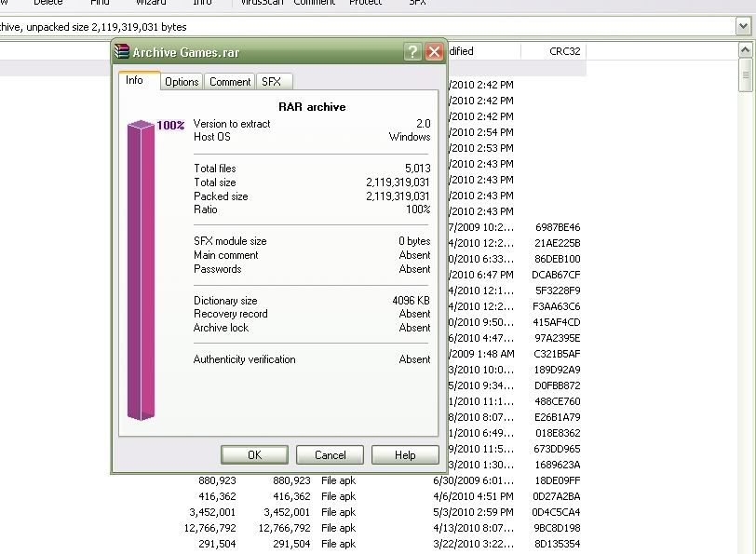Click the WinRAR books icon in dialog title

(x=122, y=51)
